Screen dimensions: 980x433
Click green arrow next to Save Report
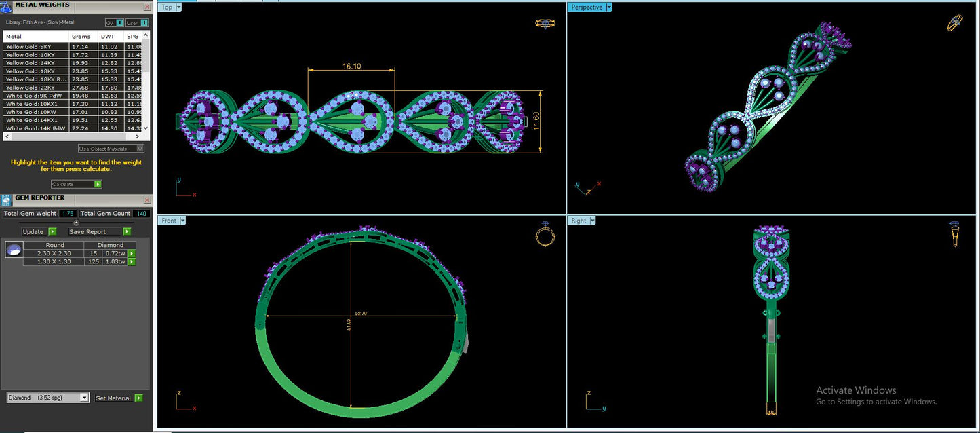(127, 231)
